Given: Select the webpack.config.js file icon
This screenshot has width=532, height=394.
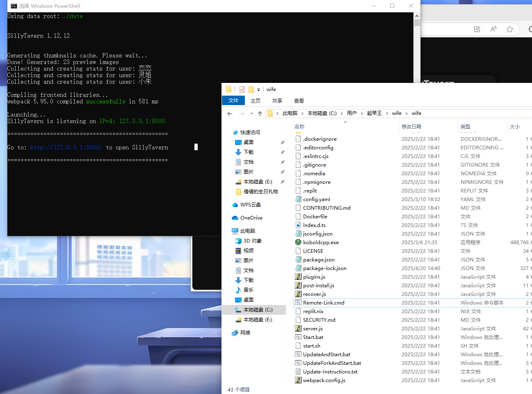Looking at the screenshot, I should pyautogui.click(x=298, y=380).
